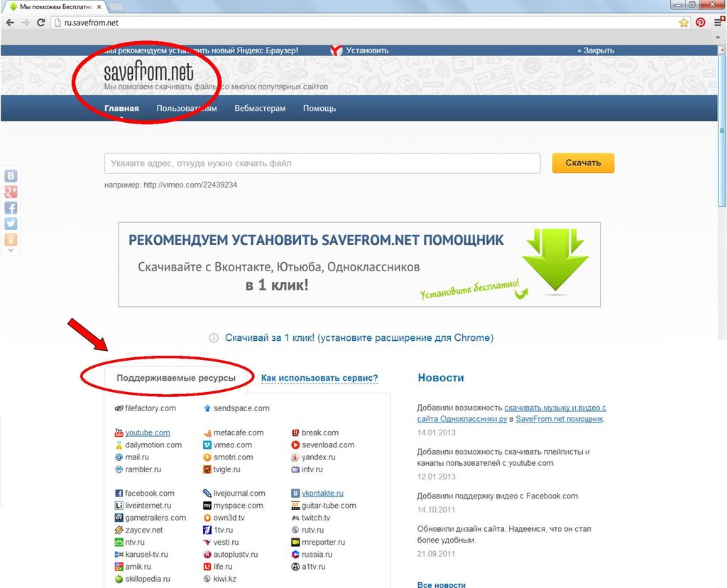Switch to Как использовать сервис tab

319,378
